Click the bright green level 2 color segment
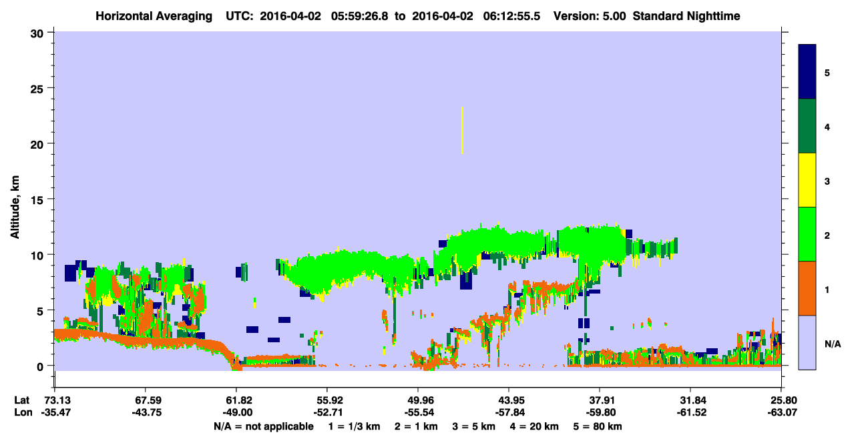868x445 pixels. [x=807, y=234]
